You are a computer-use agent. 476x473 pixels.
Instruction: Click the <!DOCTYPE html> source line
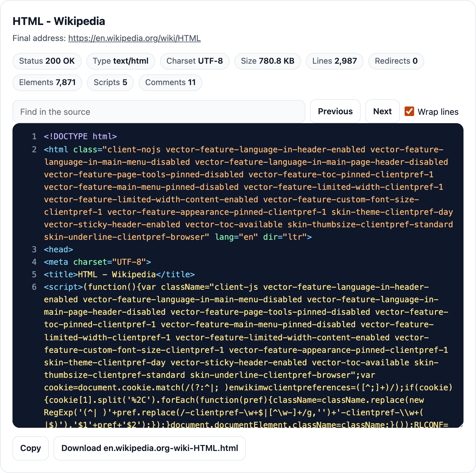(80, 137)
